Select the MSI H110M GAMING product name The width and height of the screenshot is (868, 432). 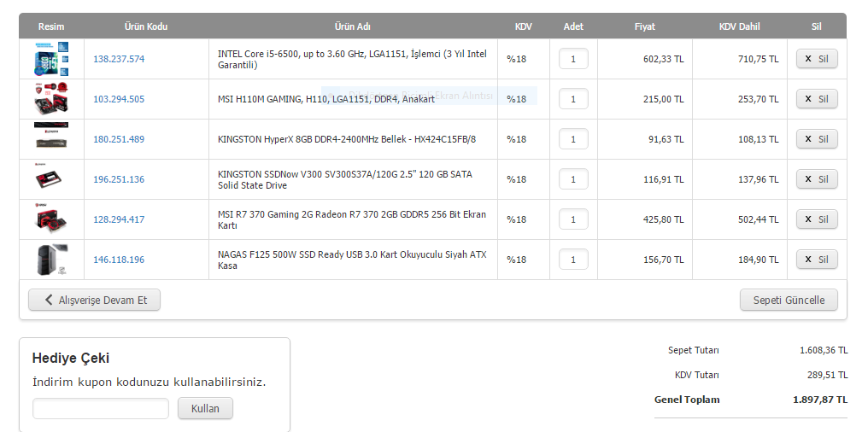point(326,99)
